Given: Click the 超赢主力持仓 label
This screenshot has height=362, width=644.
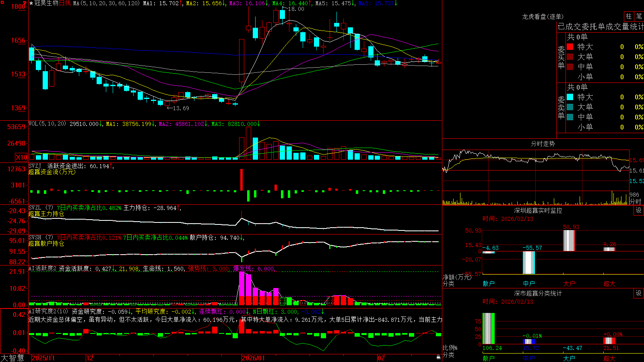Looking at the screenshot, I should click(x=46, y=214).
